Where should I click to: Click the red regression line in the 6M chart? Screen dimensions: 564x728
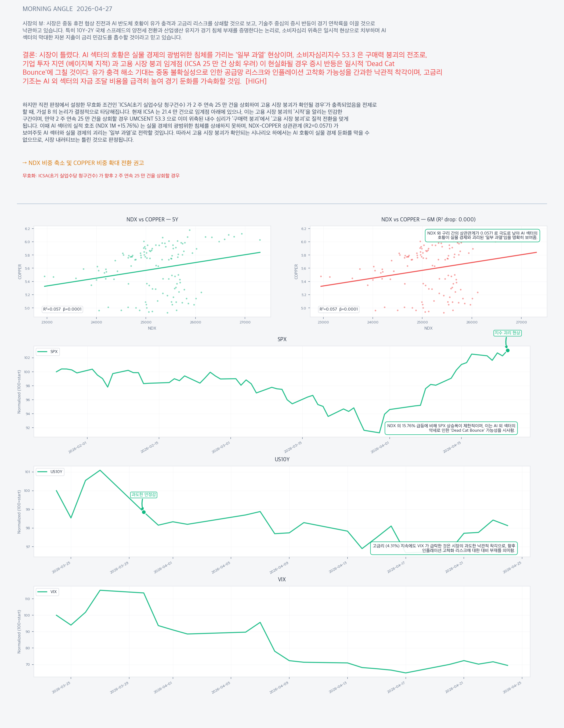point(428,269)
